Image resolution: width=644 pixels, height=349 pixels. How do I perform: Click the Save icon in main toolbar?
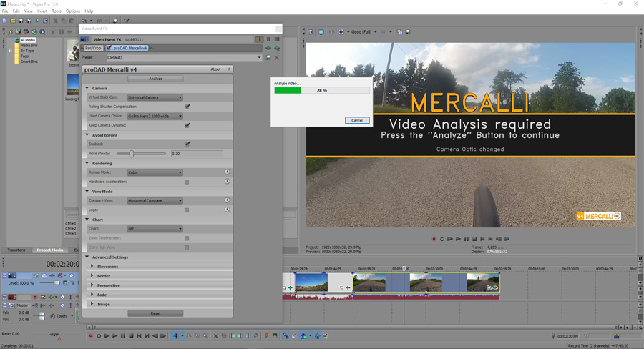click(x=21, y=21)
